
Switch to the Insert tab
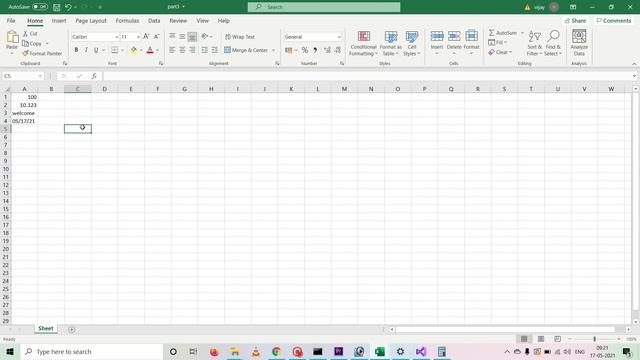pyautogui.click(x=59, y=20)
